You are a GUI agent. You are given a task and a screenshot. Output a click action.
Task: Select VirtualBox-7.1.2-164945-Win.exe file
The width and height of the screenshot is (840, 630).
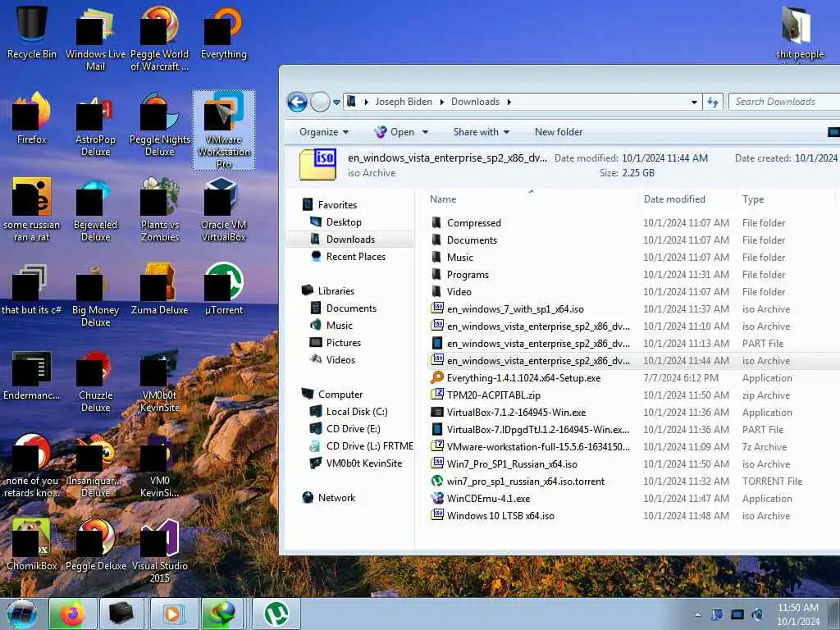tap(516, 413)
